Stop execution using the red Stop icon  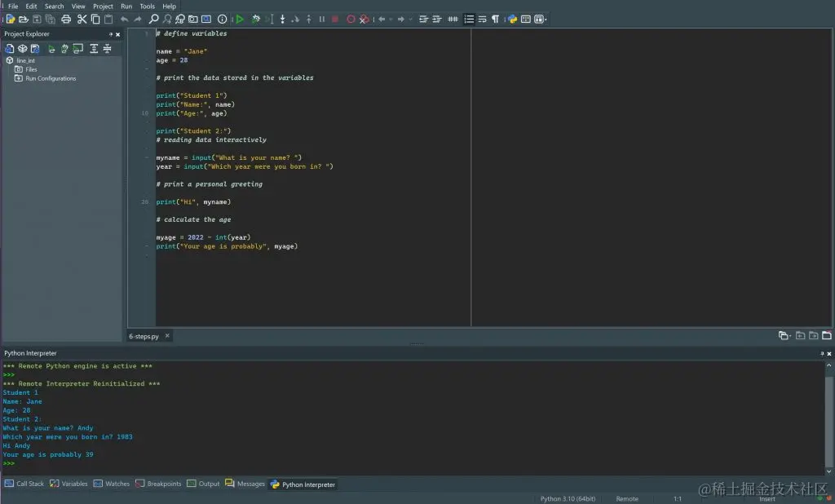point(335,19)
